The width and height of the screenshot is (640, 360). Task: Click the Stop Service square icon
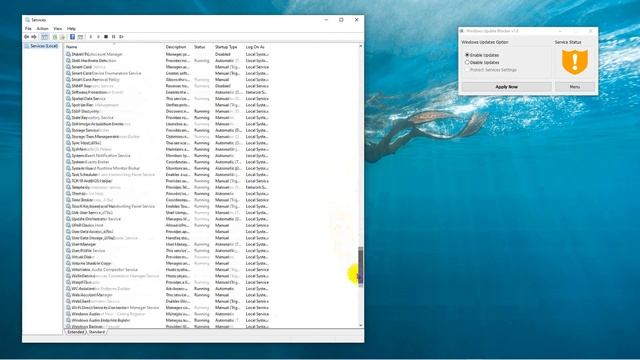click(x=106, y=37)
